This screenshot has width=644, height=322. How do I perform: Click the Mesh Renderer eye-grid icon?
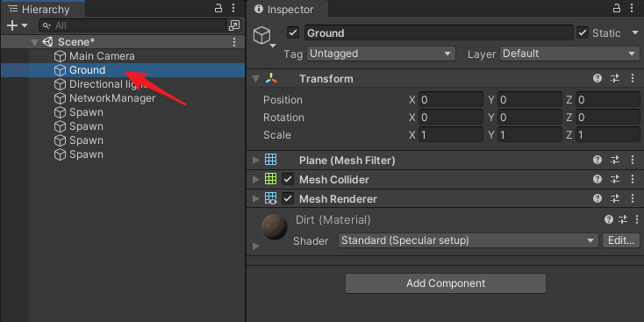click(271, 198)
